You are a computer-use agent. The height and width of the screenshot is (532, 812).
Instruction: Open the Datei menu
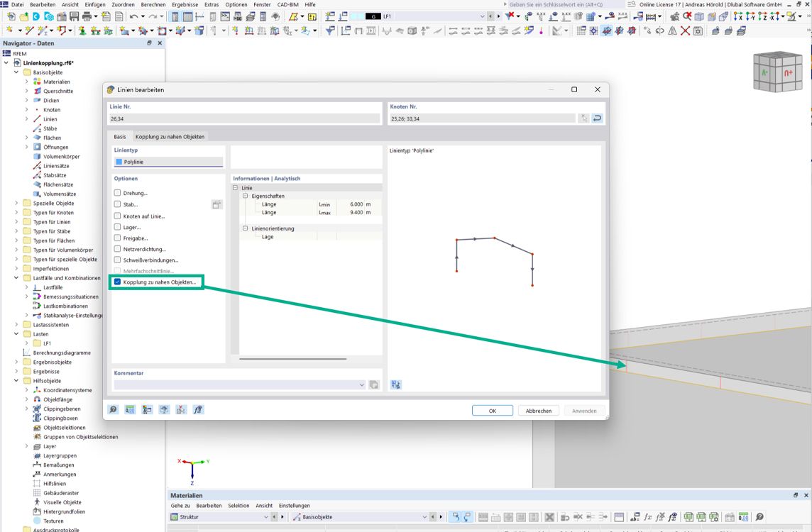[x=17, y=4]
